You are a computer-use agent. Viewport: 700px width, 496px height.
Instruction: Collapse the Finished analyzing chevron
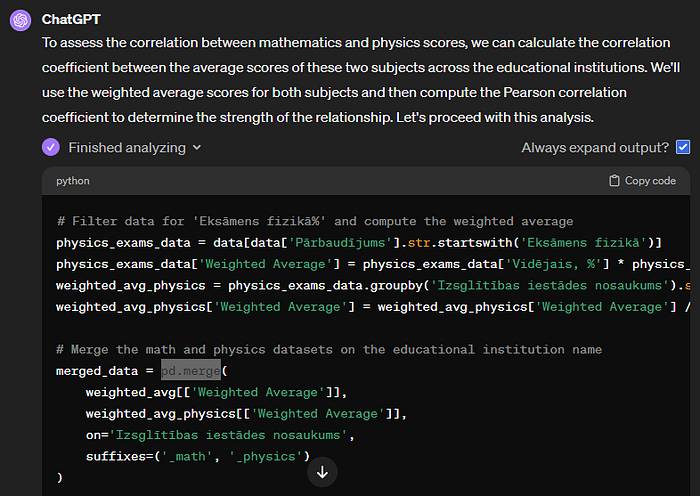[x=197, y=148]
